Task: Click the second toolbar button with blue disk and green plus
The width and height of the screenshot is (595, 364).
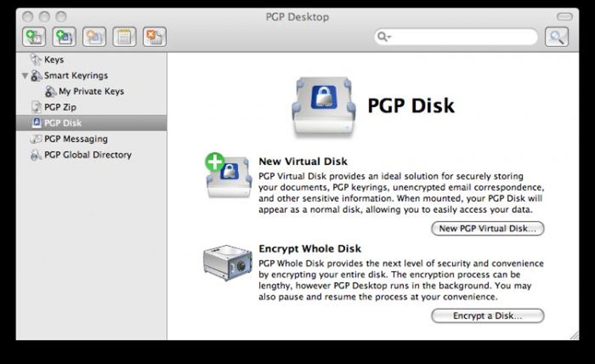Action: pos(64,37)
